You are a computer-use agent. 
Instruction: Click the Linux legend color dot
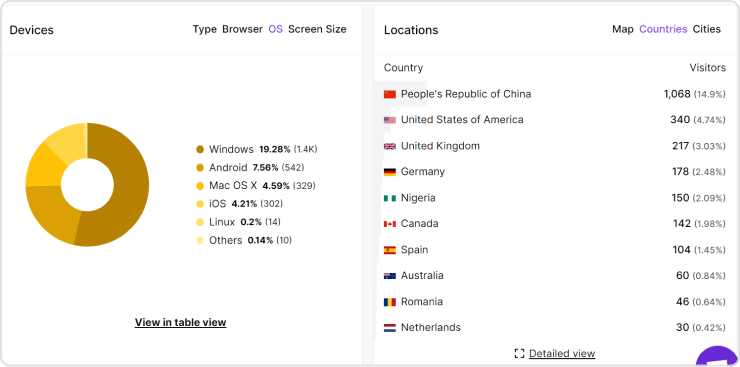200,222
